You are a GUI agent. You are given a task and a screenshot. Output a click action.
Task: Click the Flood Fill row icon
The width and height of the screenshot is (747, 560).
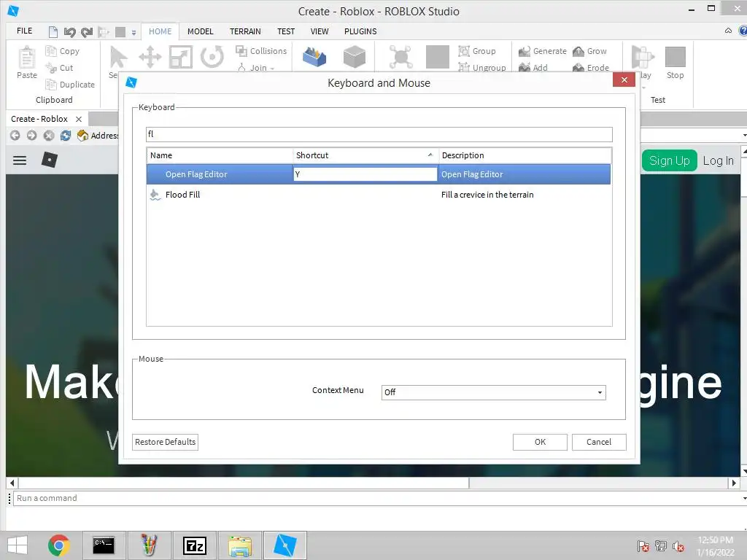(x=155, y=195)
